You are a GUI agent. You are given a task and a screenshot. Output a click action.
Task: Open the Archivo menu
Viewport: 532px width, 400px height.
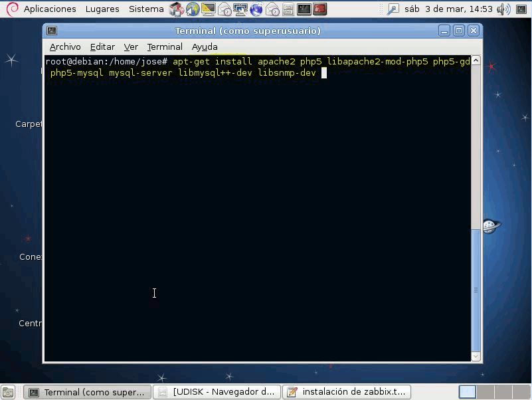(x=65, y=47)
